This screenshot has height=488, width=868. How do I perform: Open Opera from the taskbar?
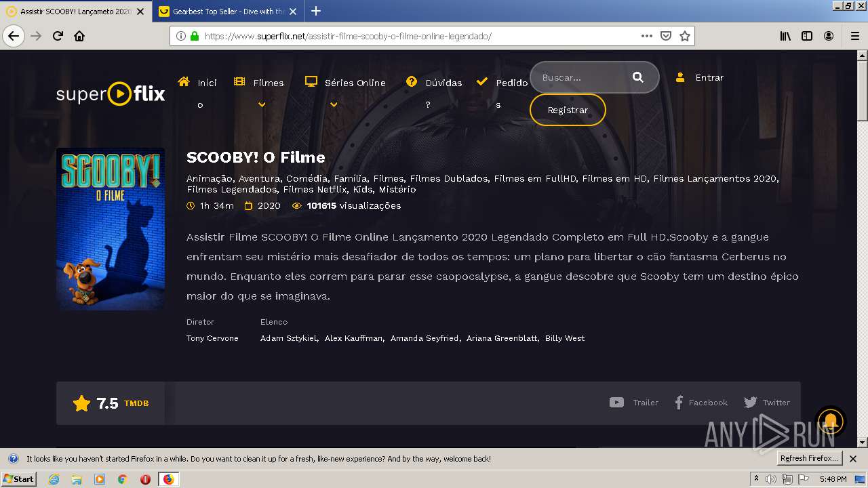pyautogui.click(x=145, y=479)
